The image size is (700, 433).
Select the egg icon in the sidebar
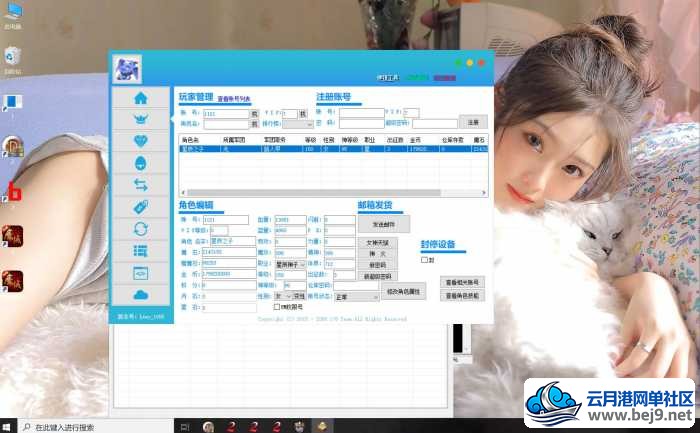[x=141, y=163]
